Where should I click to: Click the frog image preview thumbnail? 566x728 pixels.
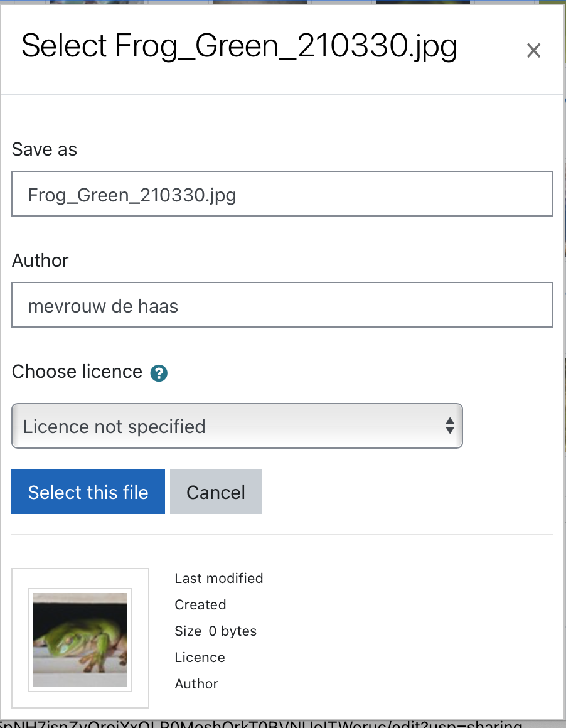80,640
